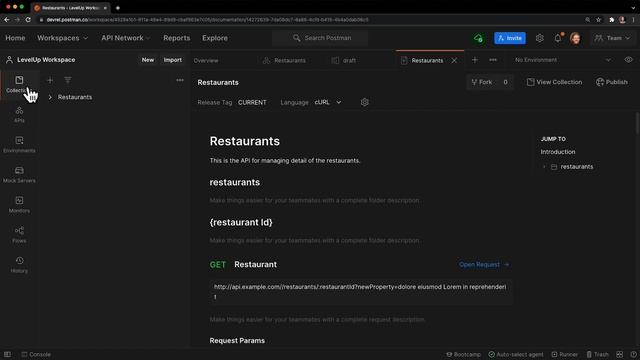Toggle sidebar from status bar icon
Screen dimensions: 640x360
(7, 354)
